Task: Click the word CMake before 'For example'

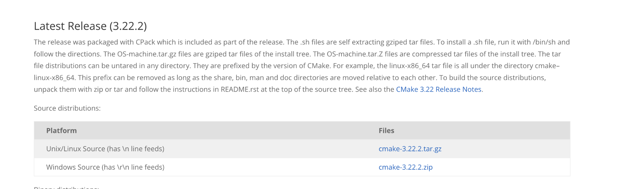Action: point(319,66)
